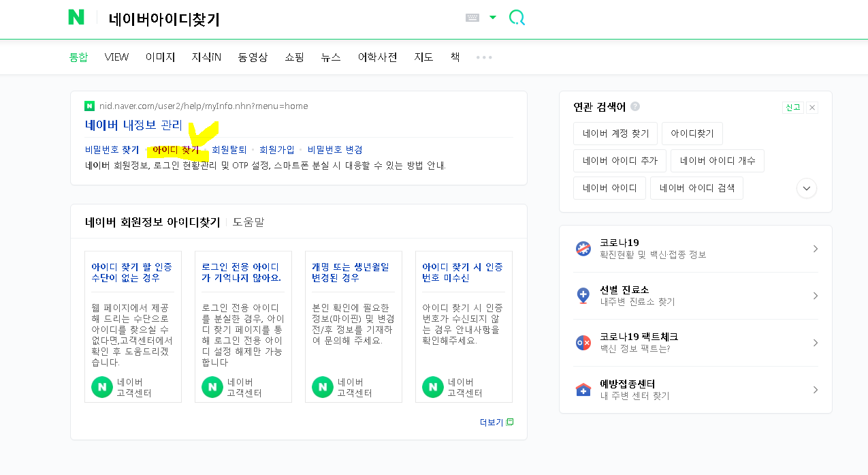Image resolution: width=868 pixels, height=475 pixels.
Task: Open the nid.naver.com URL link
Action: (204, 106)
